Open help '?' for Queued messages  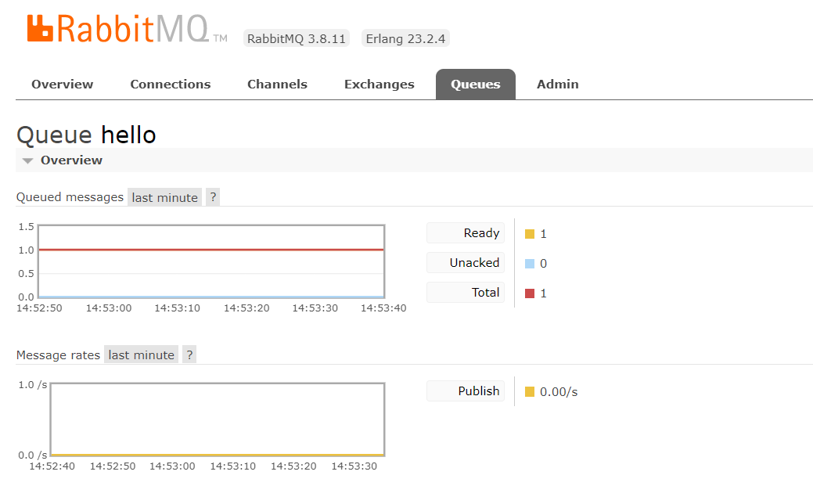213,197
